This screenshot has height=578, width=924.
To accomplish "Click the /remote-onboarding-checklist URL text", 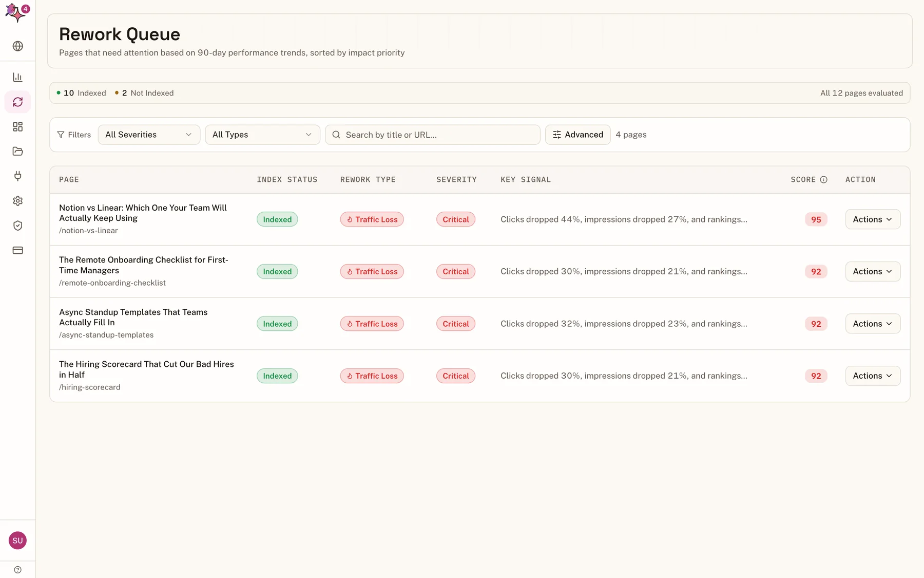I will click(112, 283).
